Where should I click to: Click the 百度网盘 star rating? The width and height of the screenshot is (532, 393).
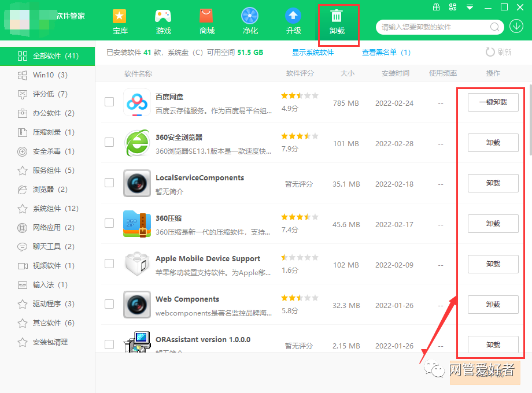pos(300,95)
